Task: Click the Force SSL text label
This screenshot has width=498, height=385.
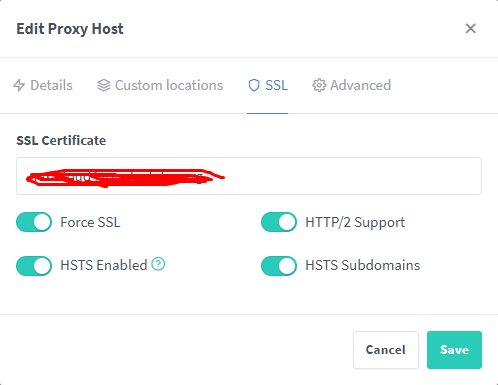Action: 90,222
